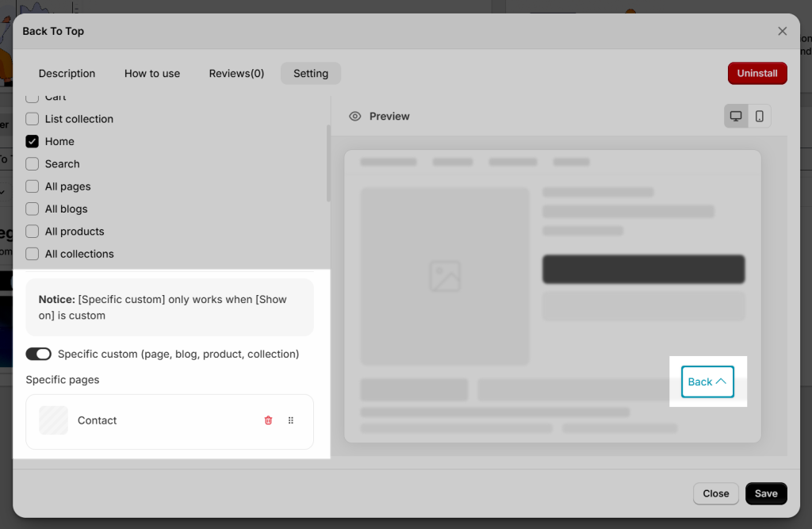Click the Back chevron button in preview
The image size is (812, 529).
click(x=707, y=381)
